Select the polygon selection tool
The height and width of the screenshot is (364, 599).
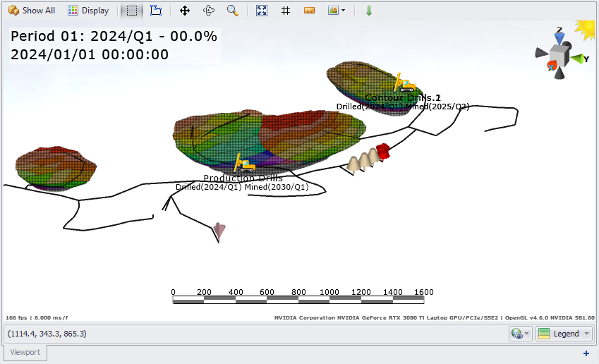tap(156, 11)
